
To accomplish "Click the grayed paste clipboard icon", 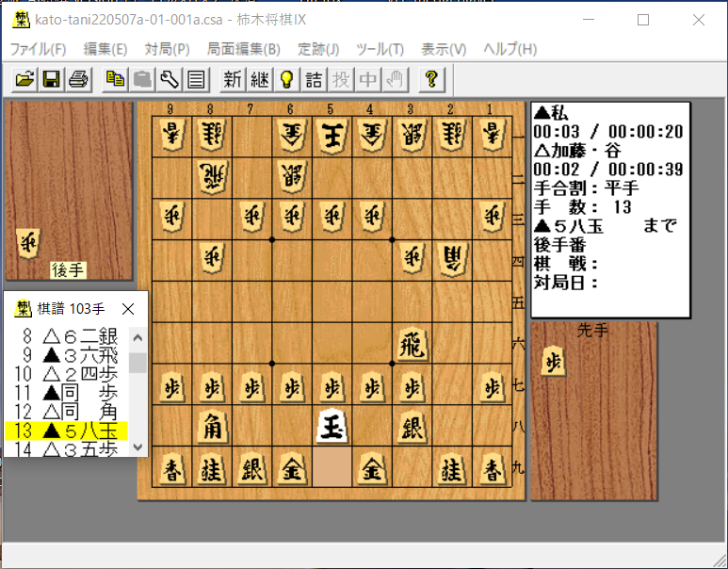I will 142,79.
